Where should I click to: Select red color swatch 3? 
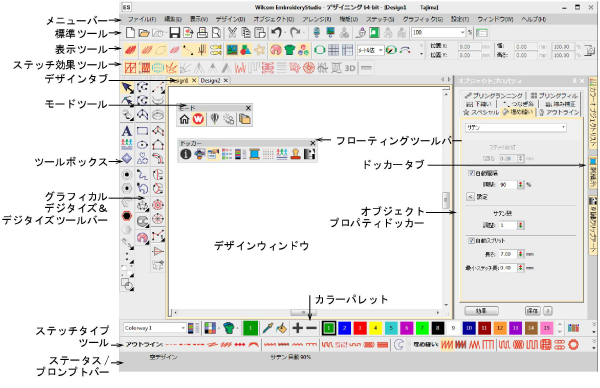pyautogui.click(x=360, y=328)
